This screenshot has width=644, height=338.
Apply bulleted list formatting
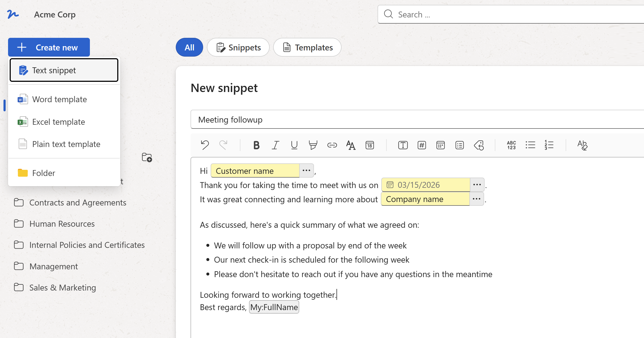point(530,145)
